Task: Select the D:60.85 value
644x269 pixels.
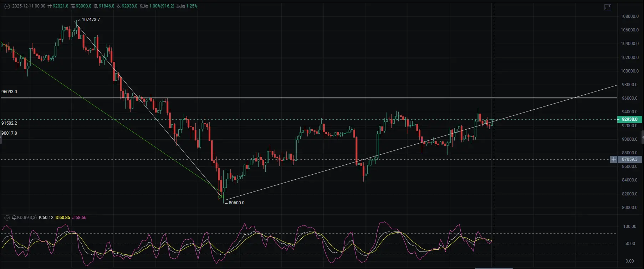Action: tap(63, 218)
